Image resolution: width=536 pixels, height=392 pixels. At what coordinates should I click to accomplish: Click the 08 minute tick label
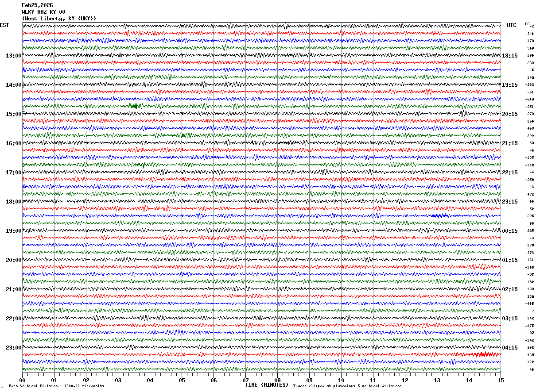tap(277, 380)
